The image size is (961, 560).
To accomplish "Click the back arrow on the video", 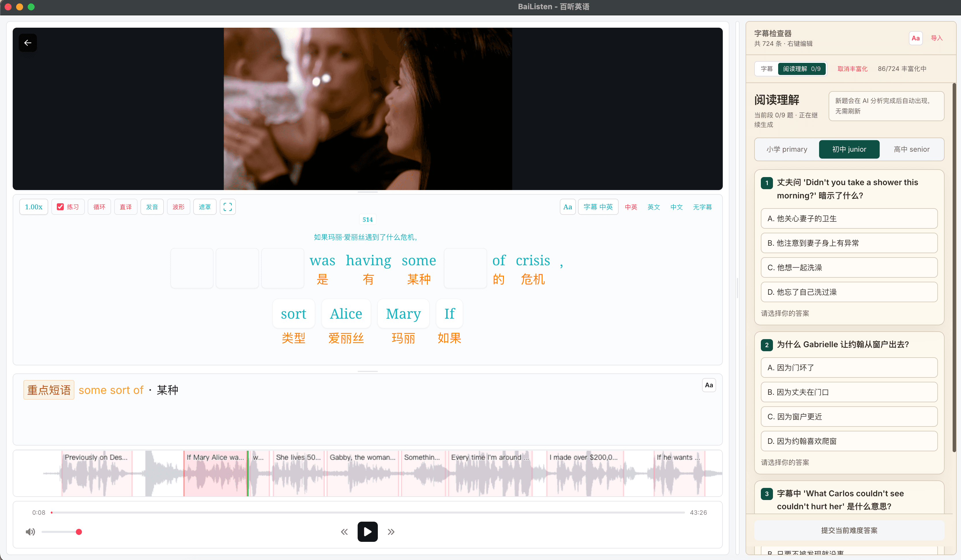I will (28, 43).
